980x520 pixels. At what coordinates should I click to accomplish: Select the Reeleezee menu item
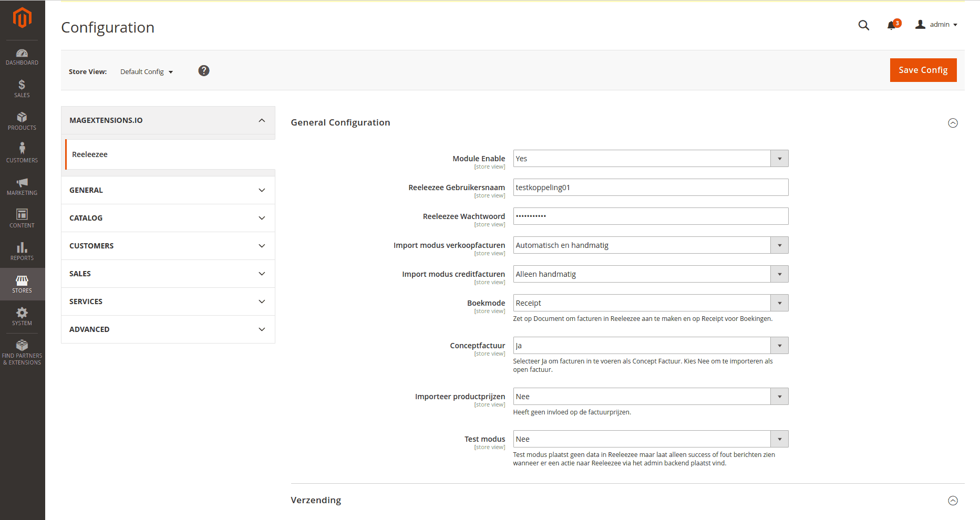pyautogui.click(x=90, y=154)
